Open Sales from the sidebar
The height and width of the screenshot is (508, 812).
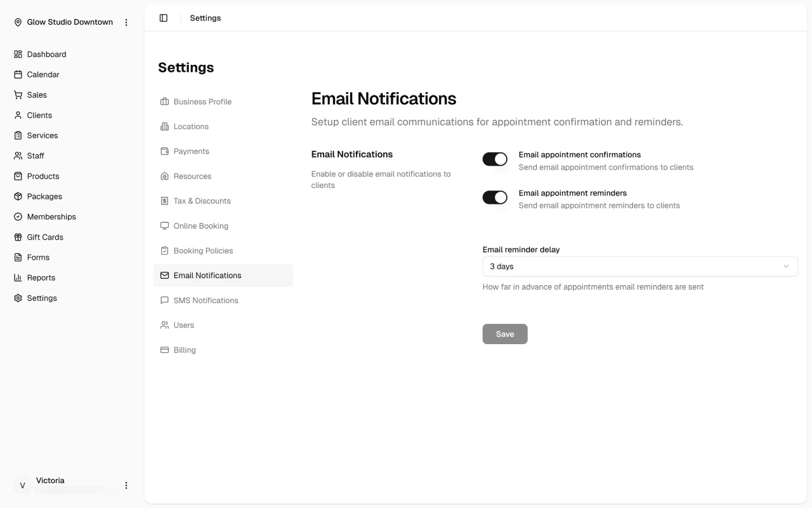[x=72, y=95]
